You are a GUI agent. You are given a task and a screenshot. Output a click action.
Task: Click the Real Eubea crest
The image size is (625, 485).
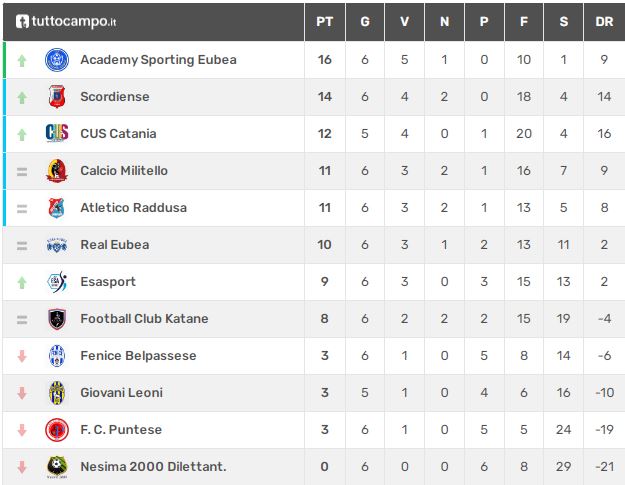57,245
